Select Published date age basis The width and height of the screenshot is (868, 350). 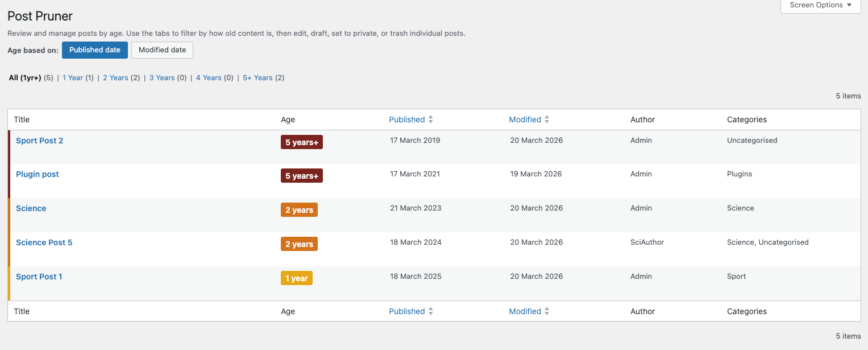95,50
